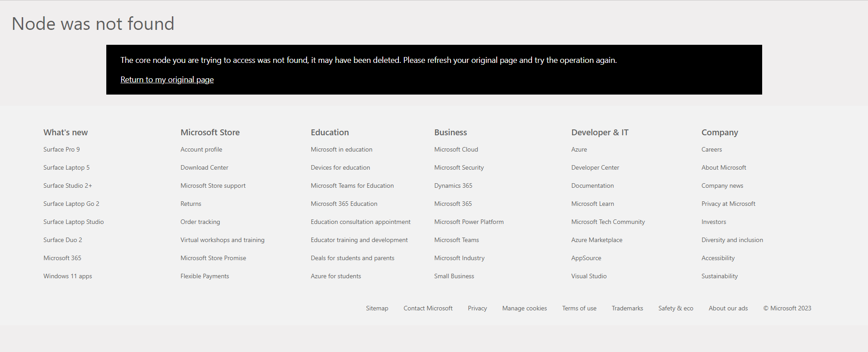This screenshot has height=352, width=868.
Task: Open the Terms of use link
Action: [x=579, y=308]
